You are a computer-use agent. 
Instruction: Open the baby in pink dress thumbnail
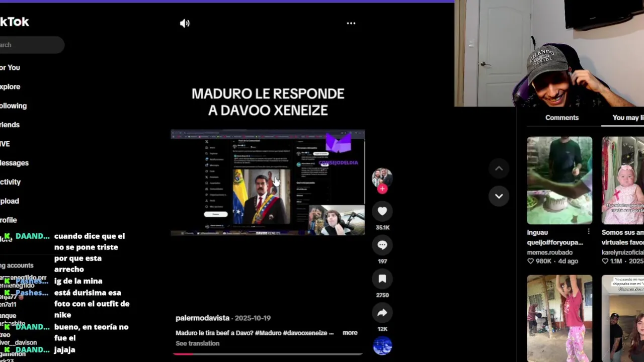coord(623,180)
